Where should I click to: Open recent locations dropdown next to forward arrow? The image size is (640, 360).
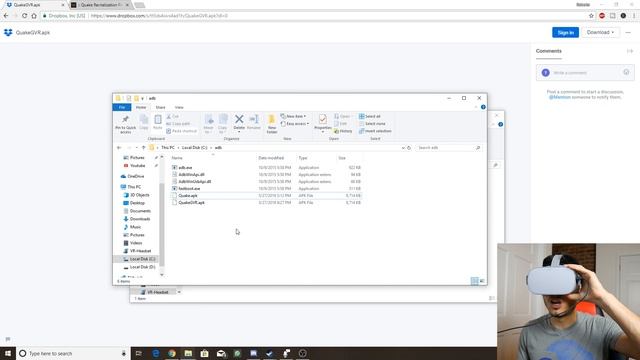click(x=136, y=148)
